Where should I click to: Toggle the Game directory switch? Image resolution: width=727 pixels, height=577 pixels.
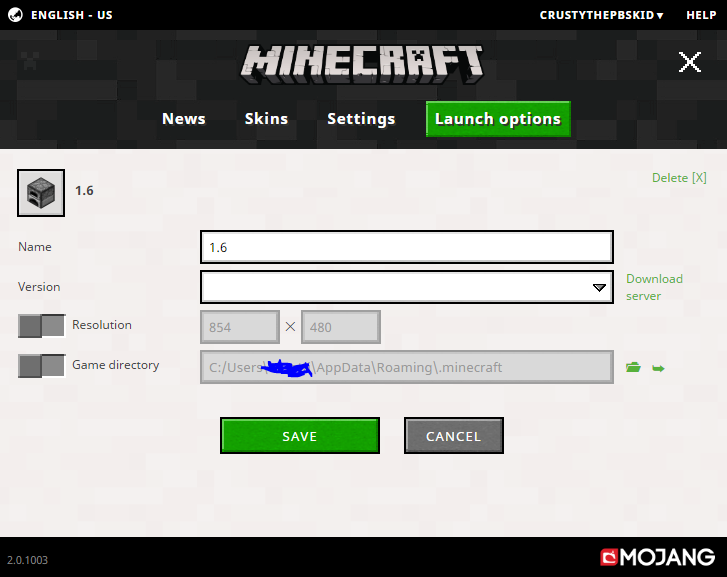(42, 365)
